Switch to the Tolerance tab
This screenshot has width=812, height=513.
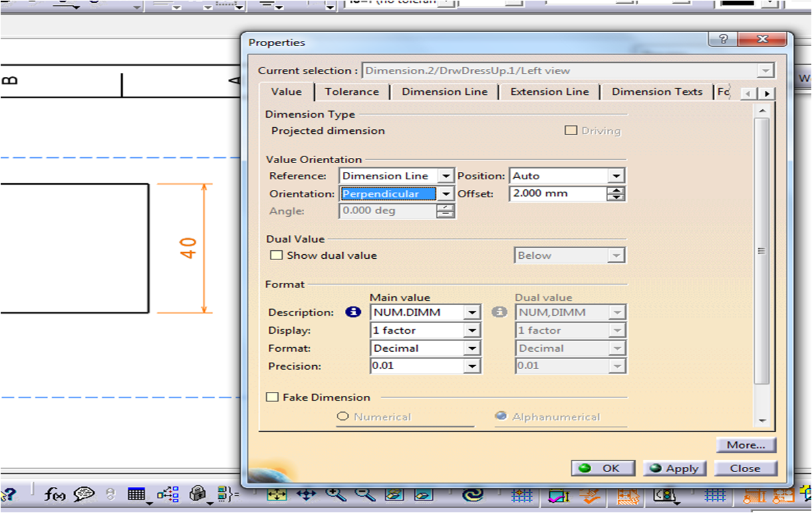(x=352, y=92)
